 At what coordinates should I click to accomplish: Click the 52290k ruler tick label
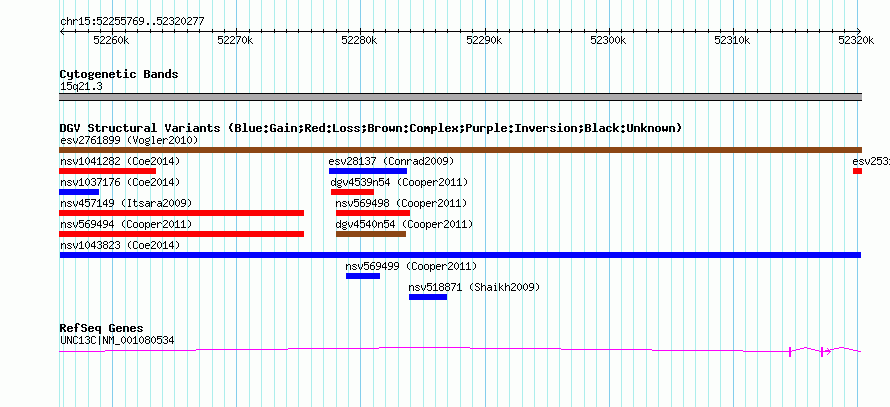(x=484, y=40)
